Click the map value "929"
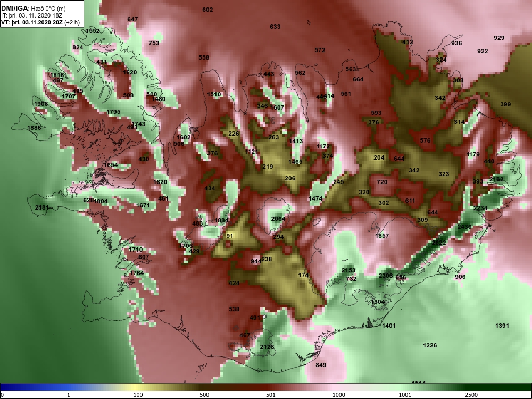The image size is (532, 399). point(499,38)
